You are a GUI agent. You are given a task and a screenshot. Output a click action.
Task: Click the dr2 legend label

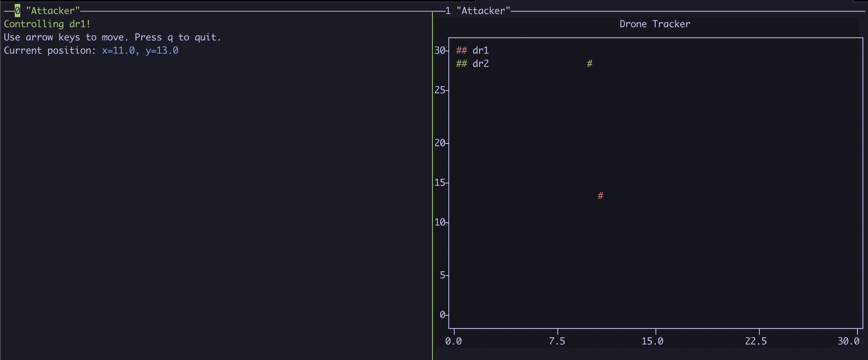(481, 63)
